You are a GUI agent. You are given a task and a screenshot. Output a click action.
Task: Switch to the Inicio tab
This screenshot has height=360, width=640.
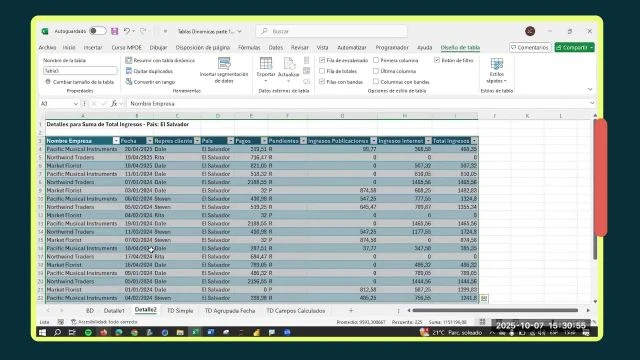[x=69, y=47]
